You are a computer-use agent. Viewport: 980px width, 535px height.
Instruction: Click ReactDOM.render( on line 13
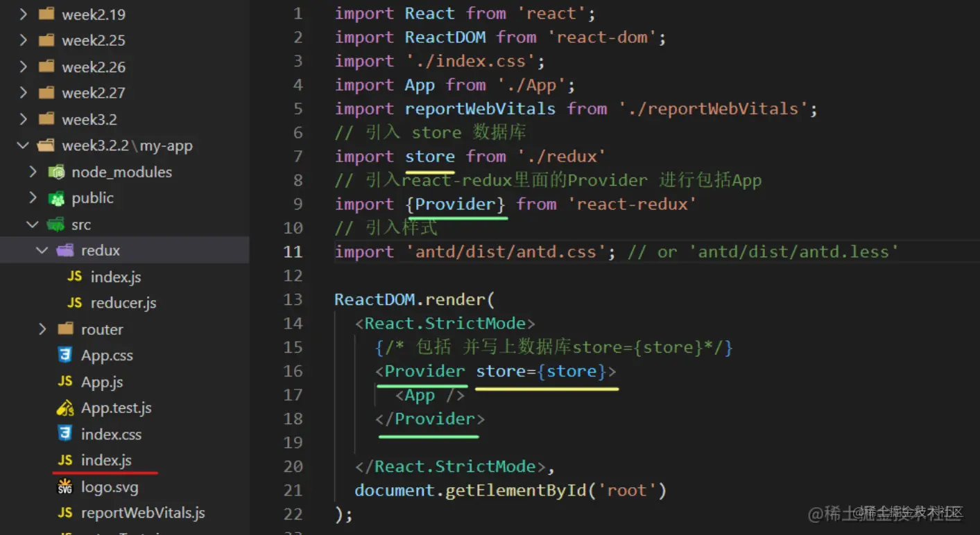click(415, 299)
